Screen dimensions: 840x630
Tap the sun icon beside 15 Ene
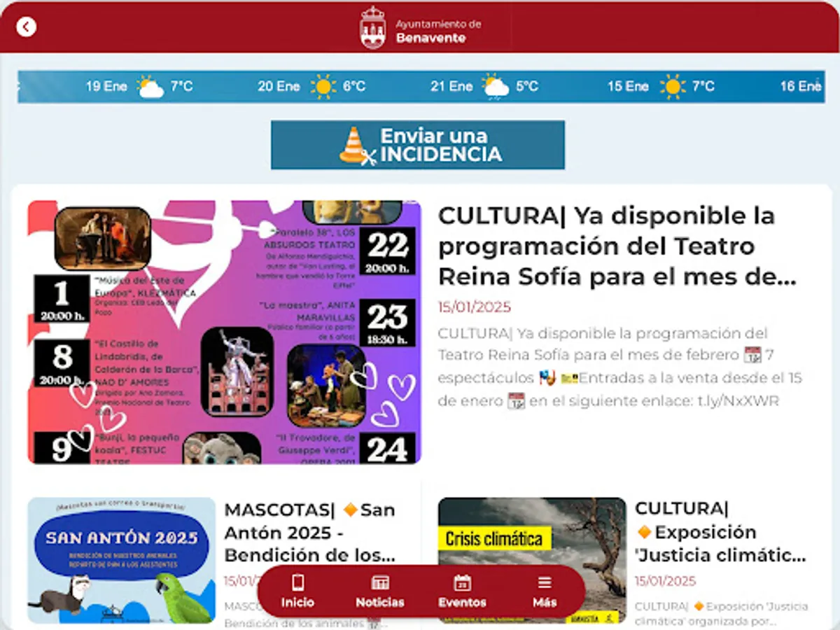[x=674, y=86]
